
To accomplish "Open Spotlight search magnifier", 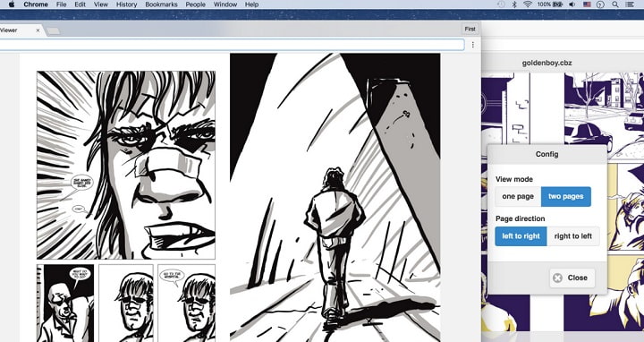I will (x=614, y=4).
